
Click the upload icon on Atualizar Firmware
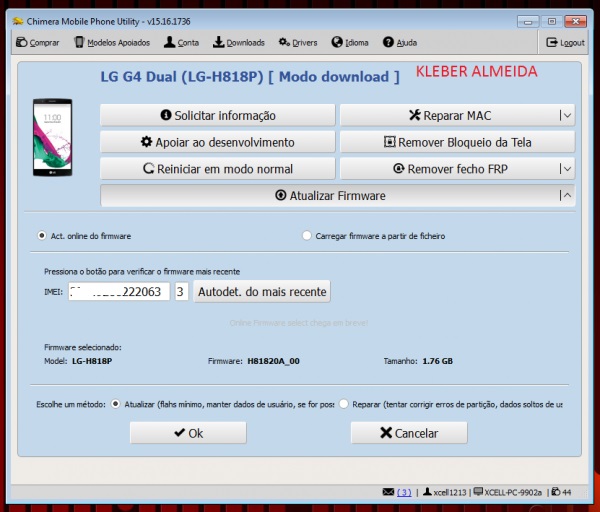[280, 195]
